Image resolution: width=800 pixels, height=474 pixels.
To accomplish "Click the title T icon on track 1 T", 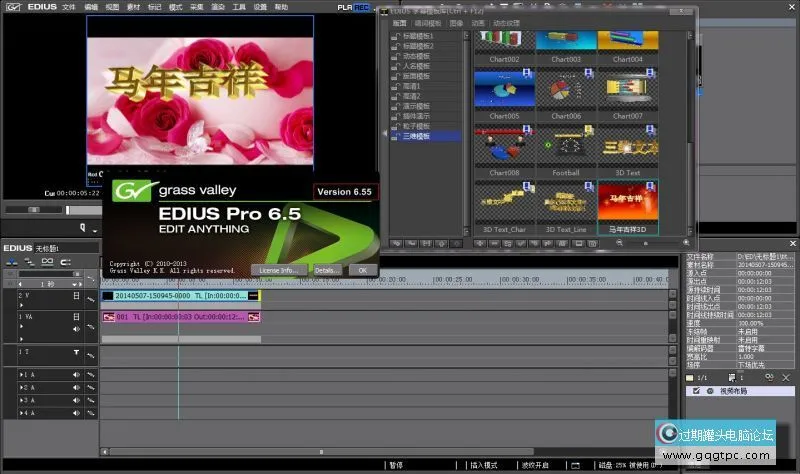I will click(x=76, y=352).
